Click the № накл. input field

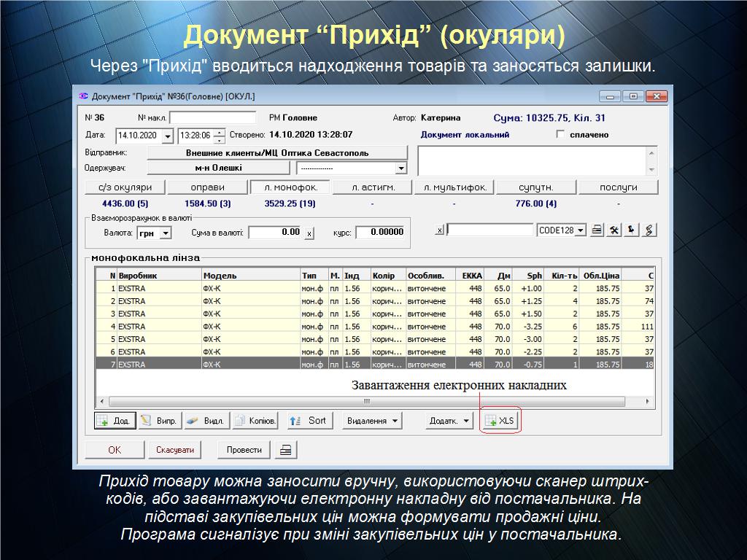click(212, 117)
